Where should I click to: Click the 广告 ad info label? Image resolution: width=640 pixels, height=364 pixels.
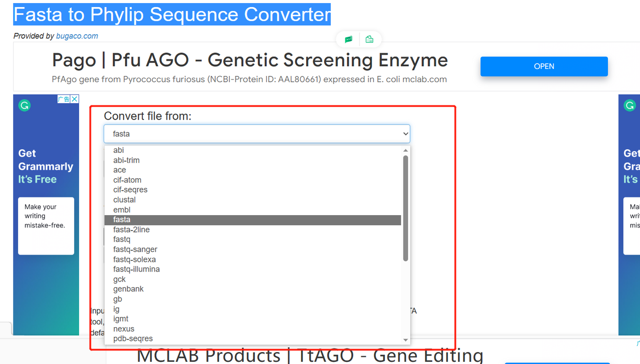64,99
